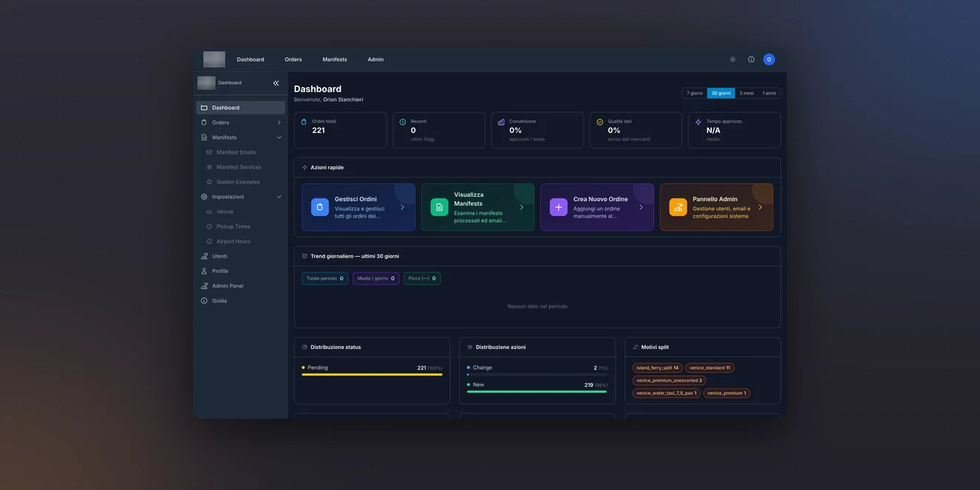Open the user avatar "O" menu
The image size is (980, 490).
pos(769,59)
